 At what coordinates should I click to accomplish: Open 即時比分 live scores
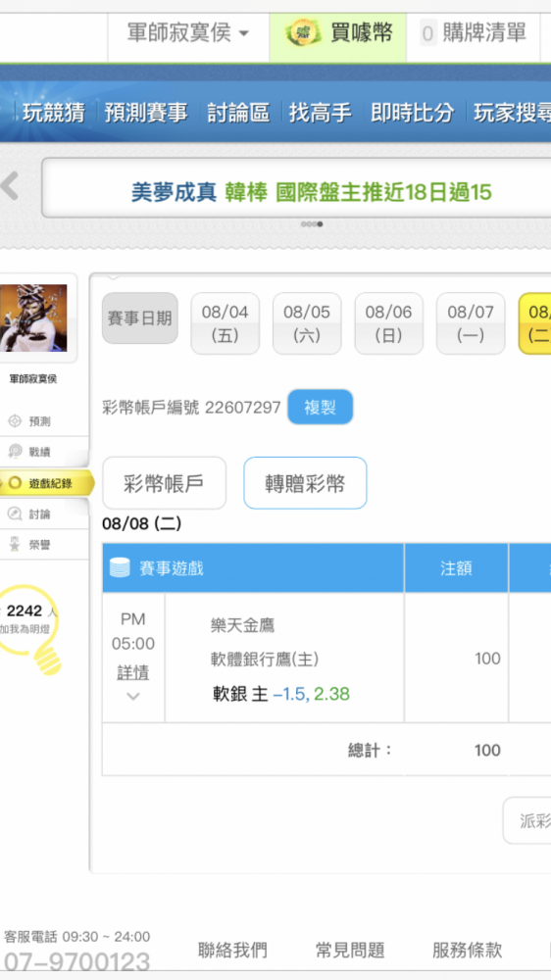pos(412,113)
